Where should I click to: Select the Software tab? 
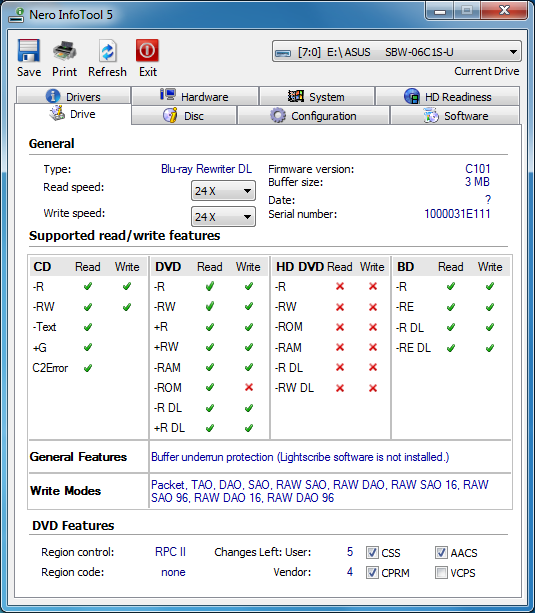point(455,116)
